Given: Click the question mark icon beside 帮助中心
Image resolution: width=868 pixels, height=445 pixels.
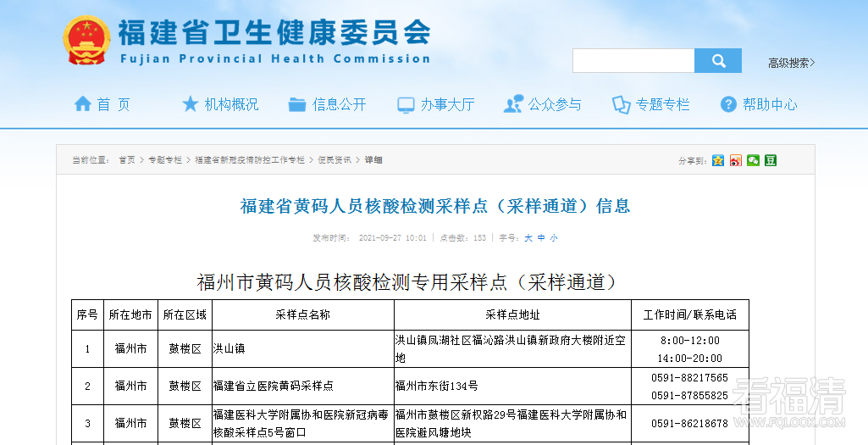Looking at the screenshot, I should click(728, 104).
